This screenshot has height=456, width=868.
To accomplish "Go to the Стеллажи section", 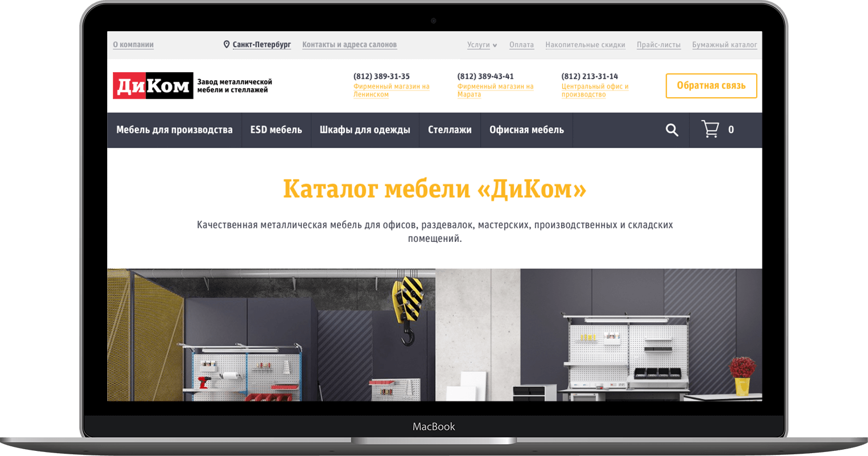I will [450, 130].
